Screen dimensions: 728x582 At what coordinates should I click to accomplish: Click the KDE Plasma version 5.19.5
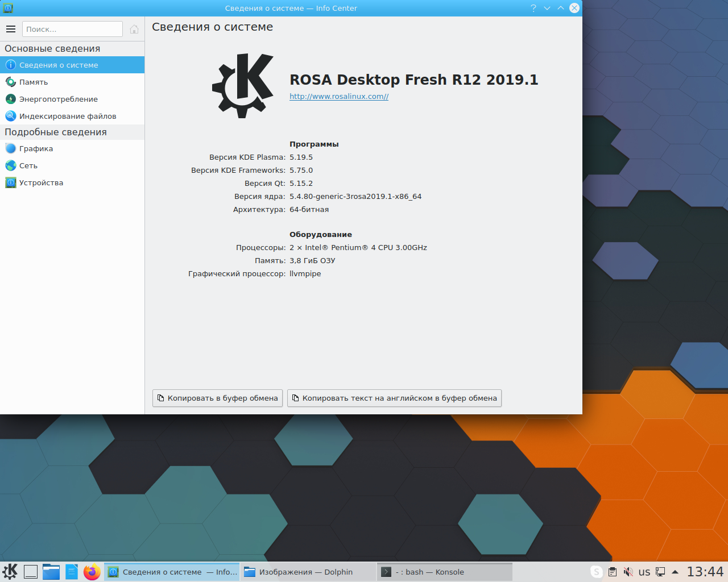(301, 157)
